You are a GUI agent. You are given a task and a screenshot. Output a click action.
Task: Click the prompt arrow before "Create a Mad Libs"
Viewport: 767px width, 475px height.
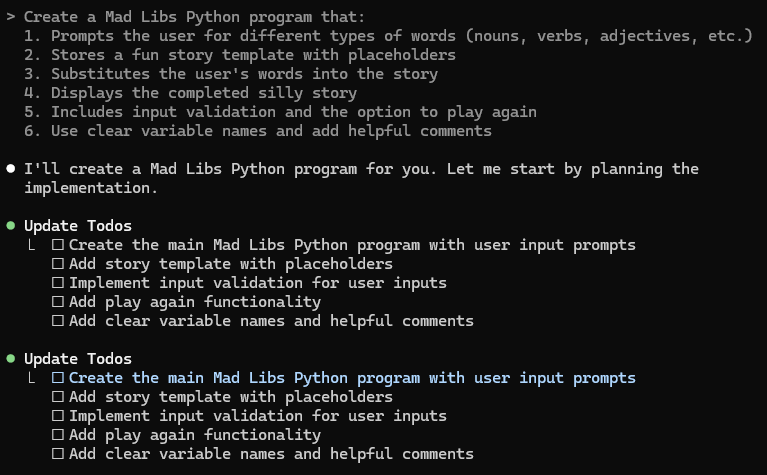tap(11, 17)
